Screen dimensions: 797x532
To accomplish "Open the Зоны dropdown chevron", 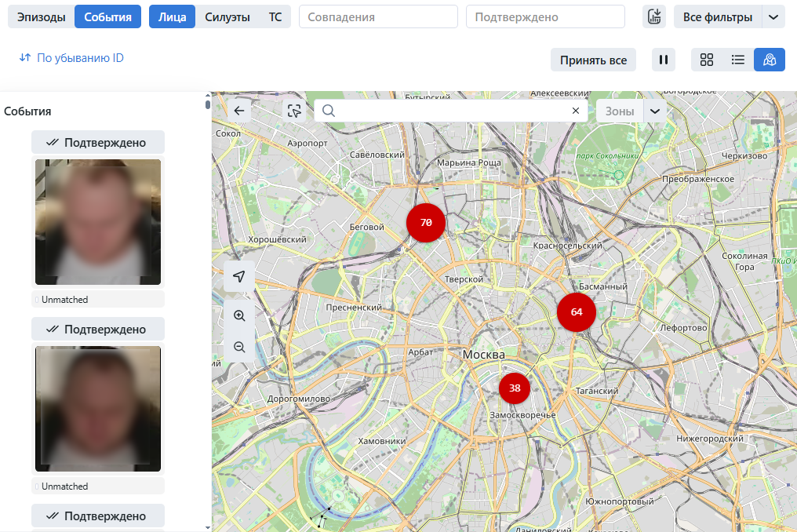I will coord(655,111).
